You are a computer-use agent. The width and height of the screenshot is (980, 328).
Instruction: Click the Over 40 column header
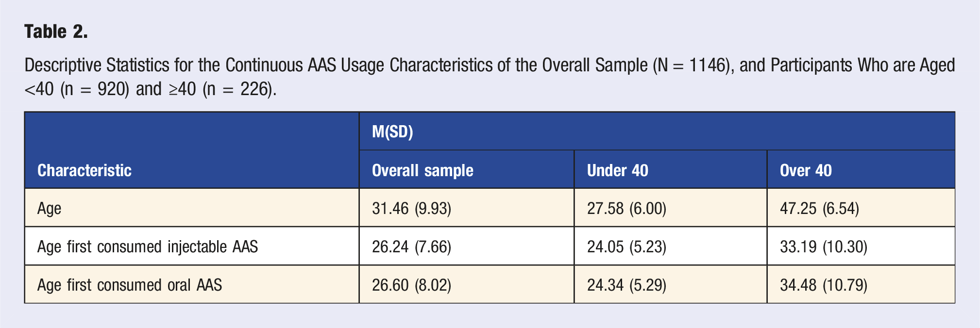pos(861,170)
